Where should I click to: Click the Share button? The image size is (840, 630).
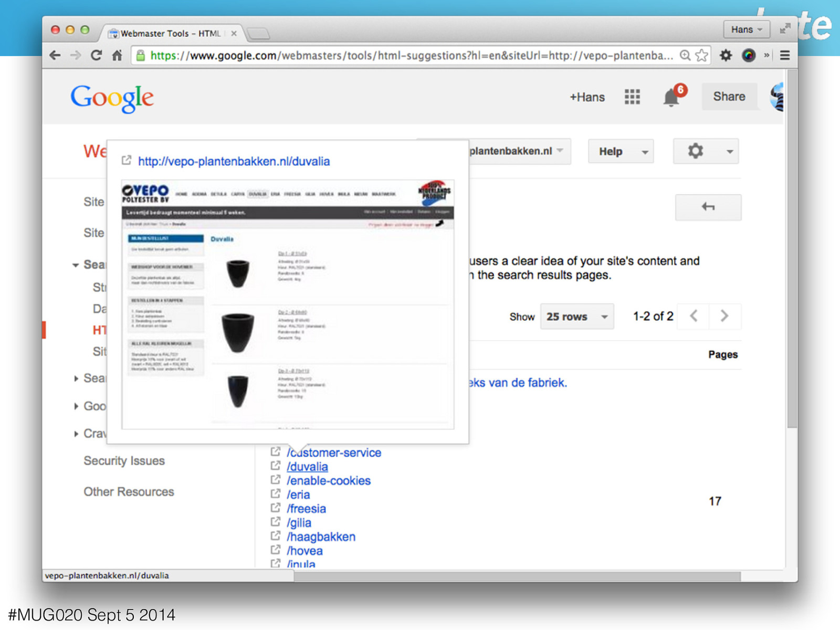[729, 97]
